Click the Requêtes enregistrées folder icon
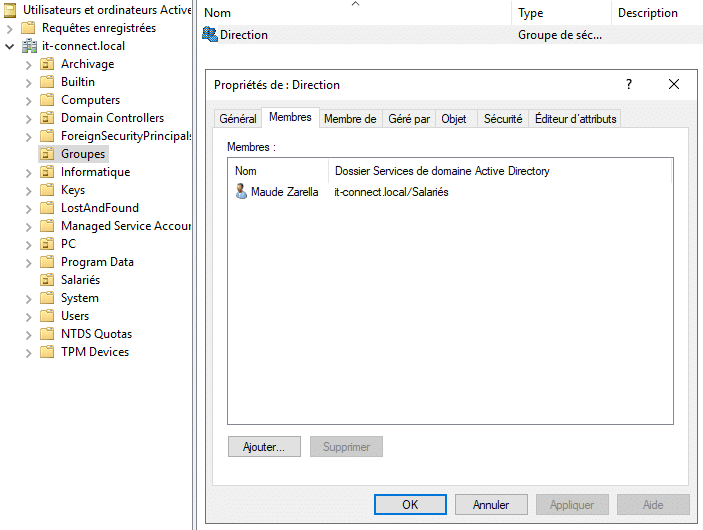Image resolution: width=703 pixels, height=530 pixels. coord(28,28)
